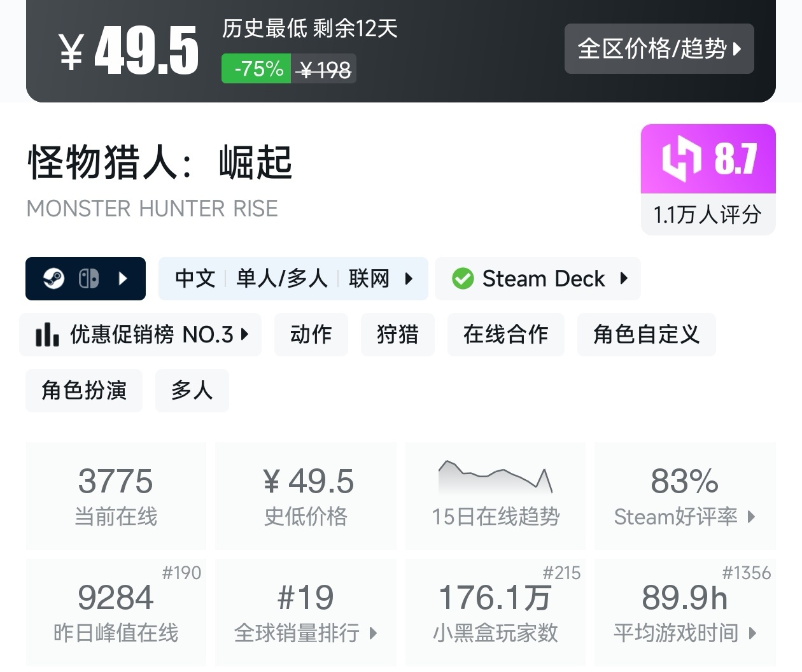Open the 全球销量排行 #19 ranking

(306, 613)
